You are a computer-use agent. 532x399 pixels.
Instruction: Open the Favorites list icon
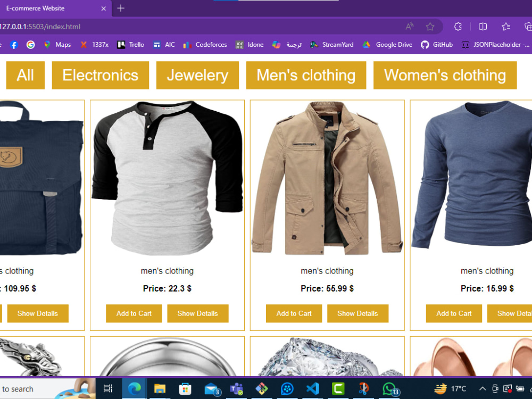[505, 27]
